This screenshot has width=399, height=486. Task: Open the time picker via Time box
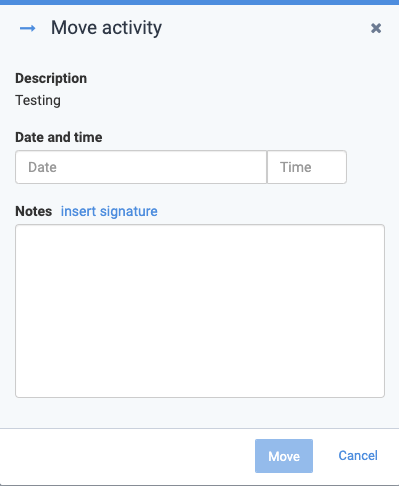click(x=307, y=167)
